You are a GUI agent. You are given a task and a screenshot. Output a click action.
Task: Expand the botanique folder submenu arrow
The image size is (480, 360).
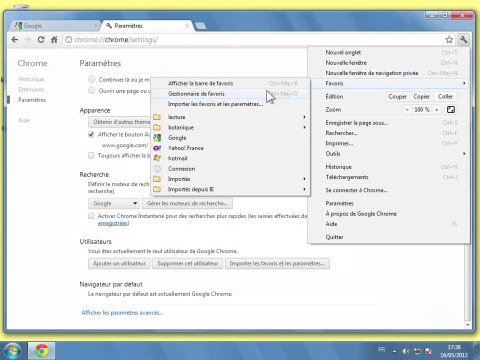[304, 127]
